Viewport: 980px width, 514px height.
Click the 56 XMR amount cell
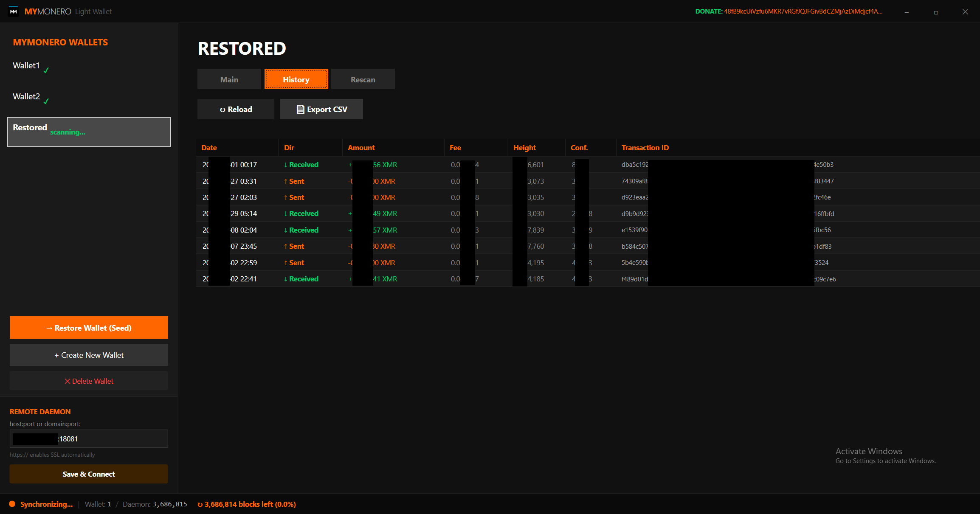(x=373, y=165)
